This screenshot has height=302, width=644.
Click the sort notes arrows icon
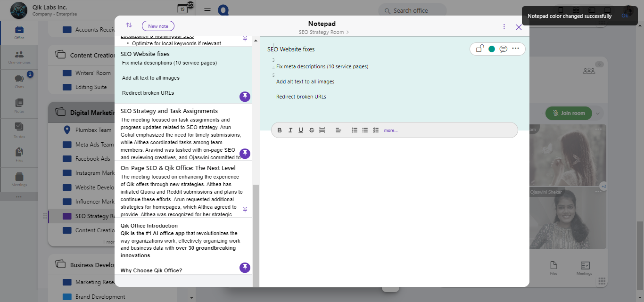point(129,25)
